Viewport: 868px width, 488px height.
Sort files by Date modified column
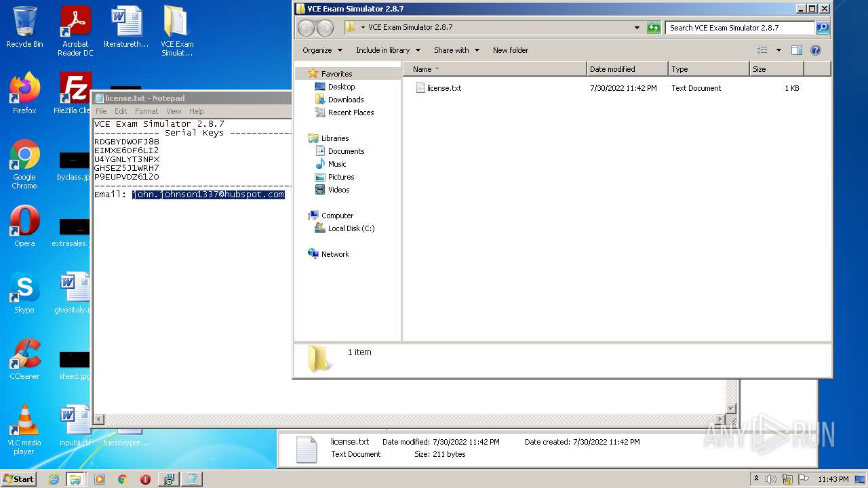point(627,69)
